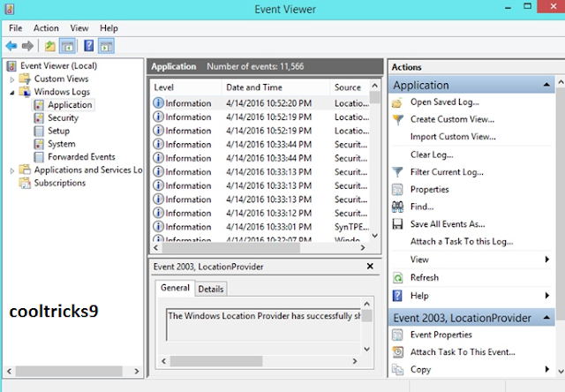Click the Event Properties icon
This screenshot has height=392, width=565.
397,335
